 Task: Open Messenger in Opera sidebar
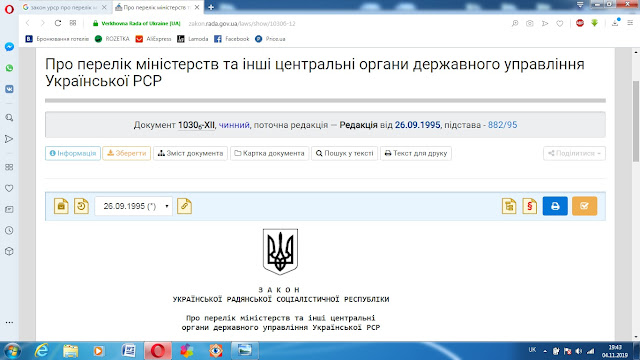point(9,47)
